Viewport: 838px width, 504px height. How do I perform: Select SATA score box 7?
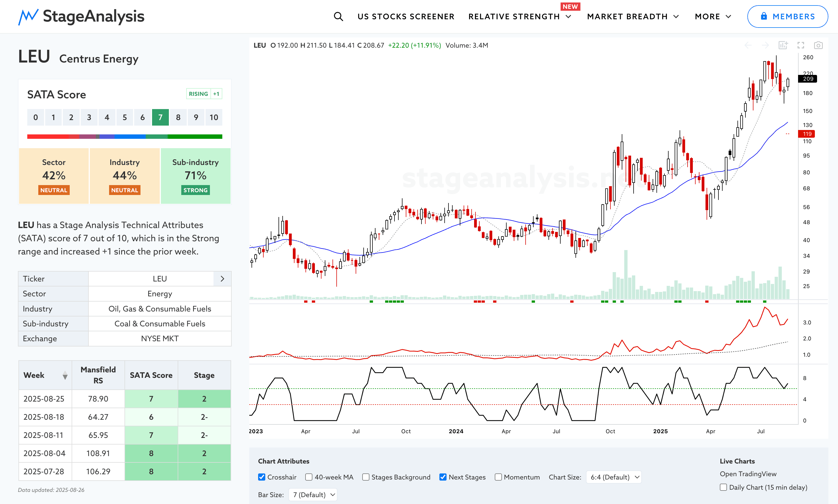point(160,118)
